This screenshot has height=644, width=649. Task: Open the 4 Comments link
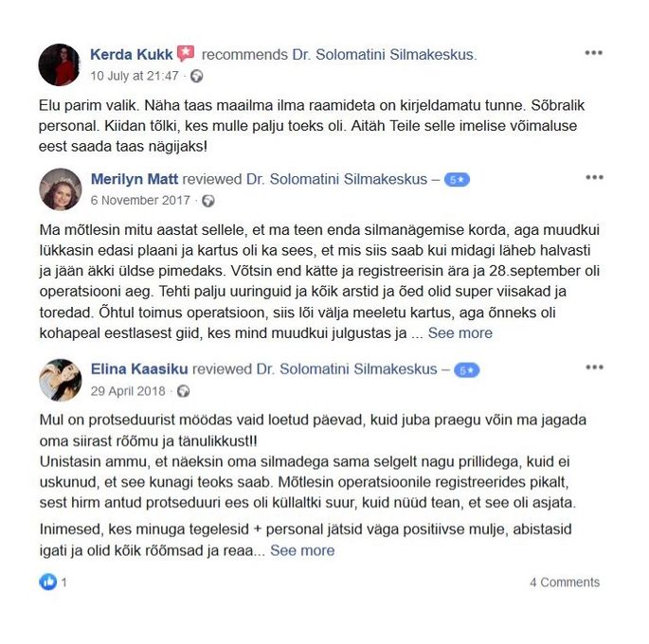(x=565, y=582)
